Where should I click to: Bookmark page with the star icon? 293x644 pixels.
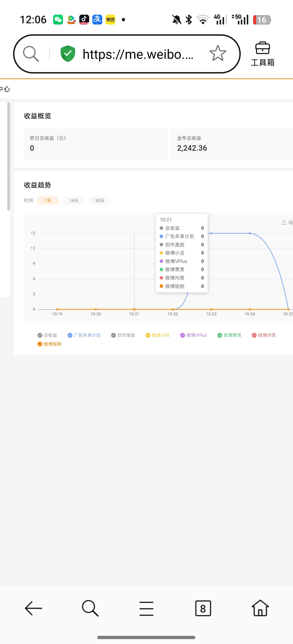click(x=218, y=53)
